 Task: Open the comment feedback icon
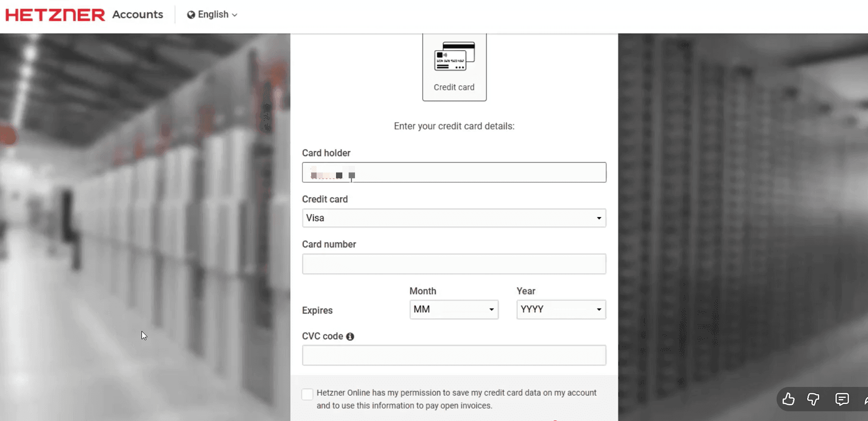[x=842, y=399]
